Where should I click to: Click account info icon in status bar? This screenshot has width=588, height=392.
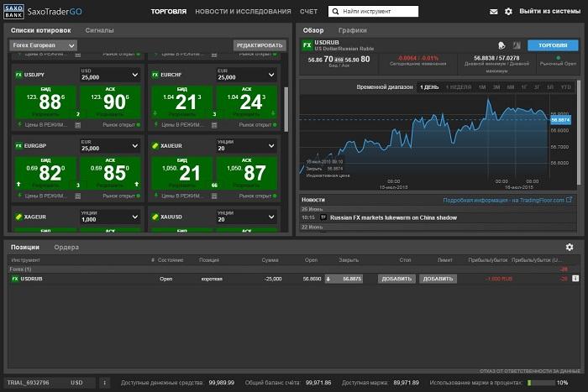pos(105,383)
